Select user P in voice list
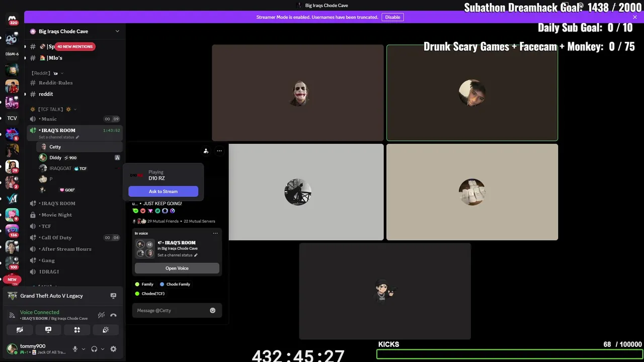 [79, 179]
